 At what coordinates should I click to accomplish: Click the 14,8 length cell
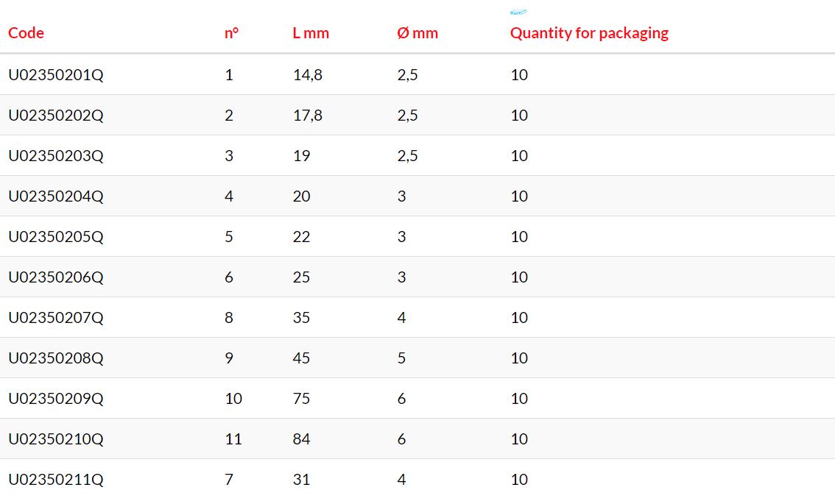307,75
